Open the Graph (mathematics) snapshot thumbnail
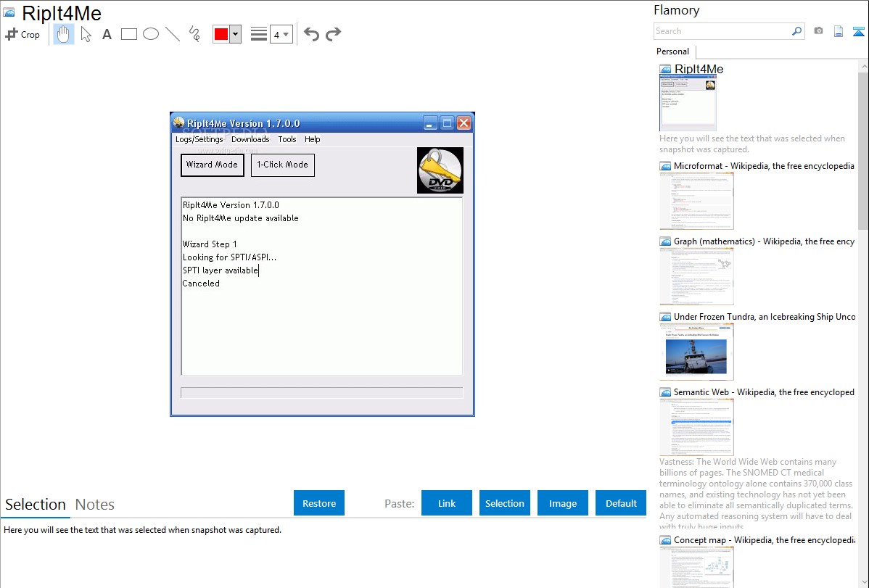The image size is (869, 588). coord(696,276)
